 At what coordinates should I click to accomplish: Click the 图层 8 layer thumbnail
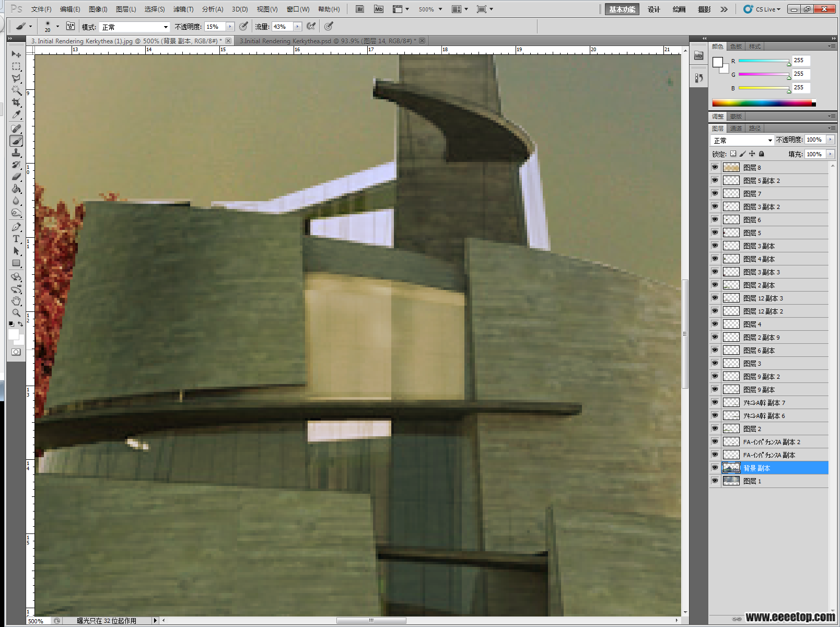[731, 167]
